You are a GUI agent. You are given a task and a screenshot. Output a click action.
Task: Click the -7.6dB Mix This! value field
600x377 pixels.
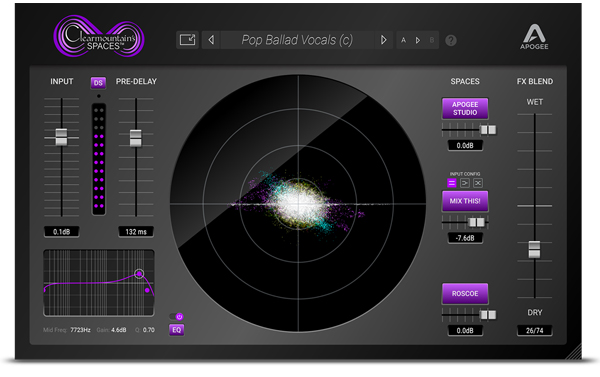click(x=465, y=238)
